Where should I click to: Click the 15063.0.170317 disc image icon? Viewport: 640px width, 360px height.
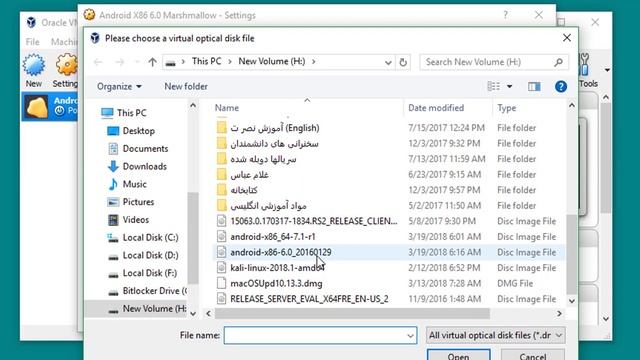coord(221,221)
